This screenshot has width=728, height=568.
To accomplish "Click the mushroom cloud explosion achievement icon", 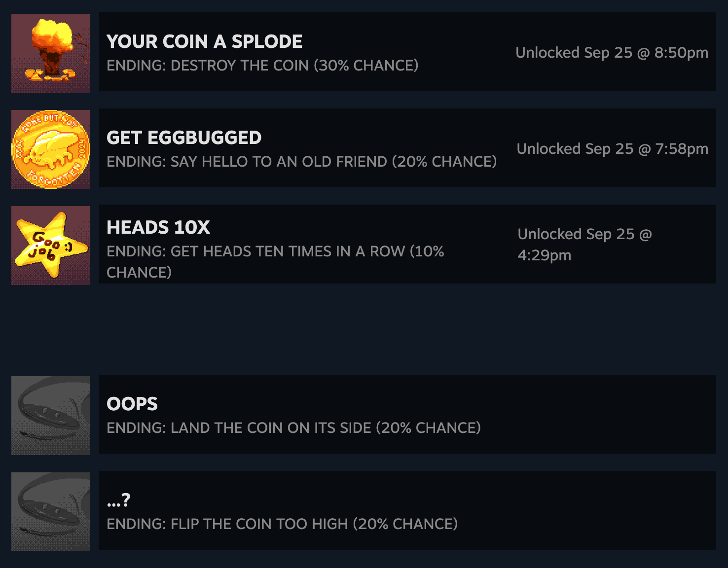I will tap(51, 53).
